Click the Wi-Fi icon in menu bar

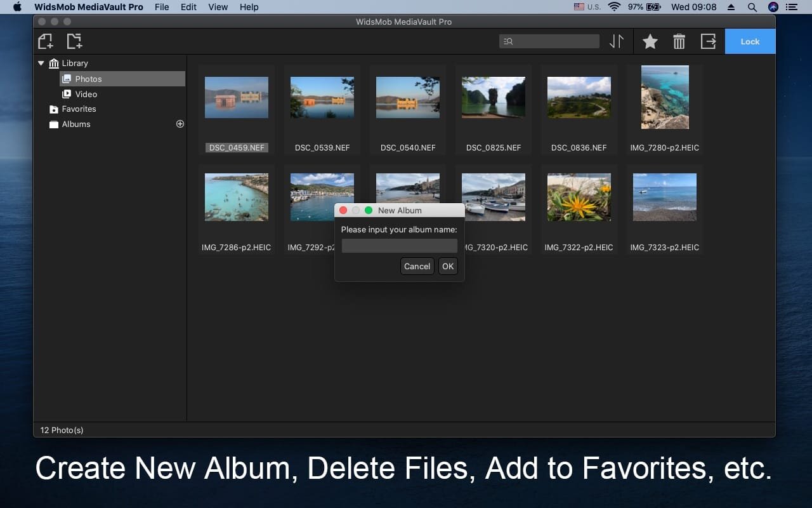click(x=613, y=7)
